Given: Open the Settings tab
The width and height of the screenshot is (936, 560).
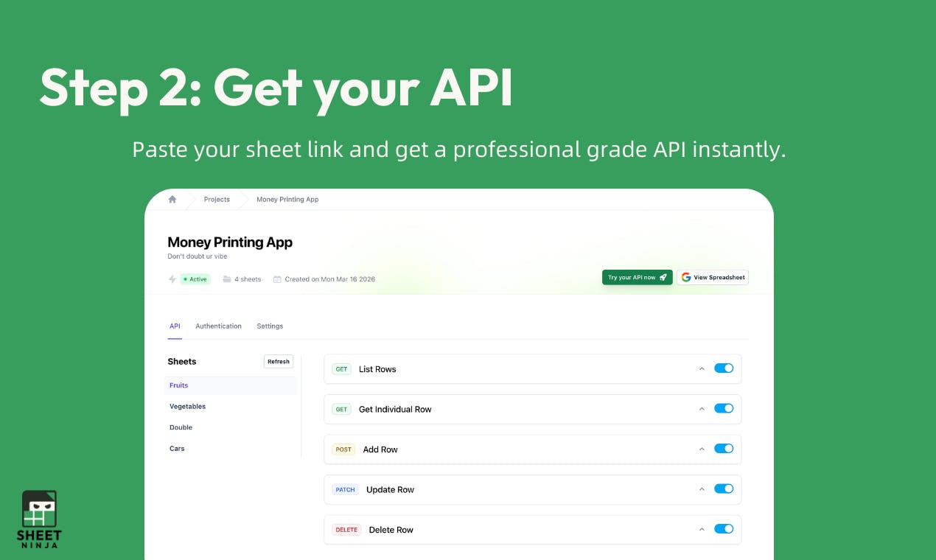Looking at the screenshot, I should pyautogui.click(x=270, y=326).
